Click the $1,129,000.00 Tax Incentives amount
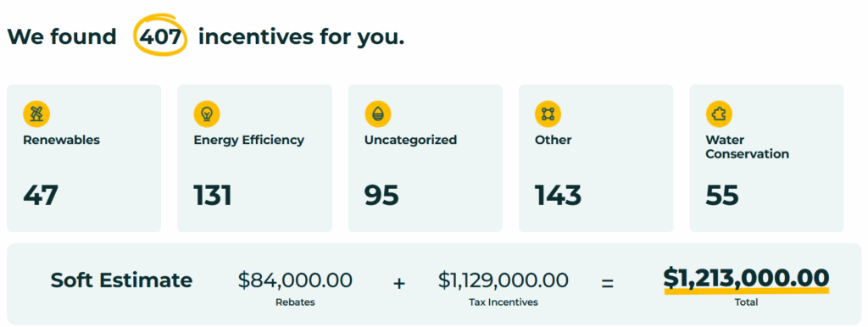The image size is (868, 327). click(x=504, y=280)
